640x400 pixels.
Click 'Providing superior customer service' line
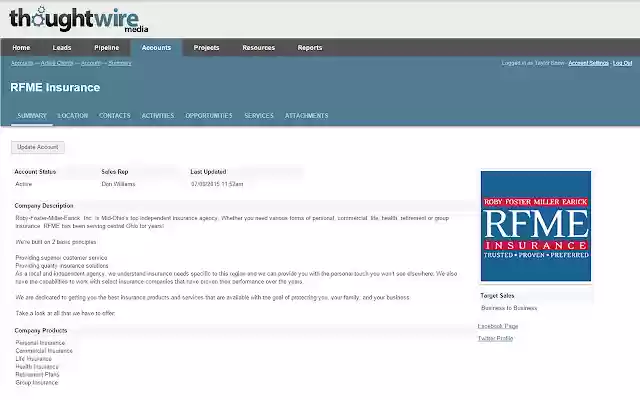tap(61, 258)
